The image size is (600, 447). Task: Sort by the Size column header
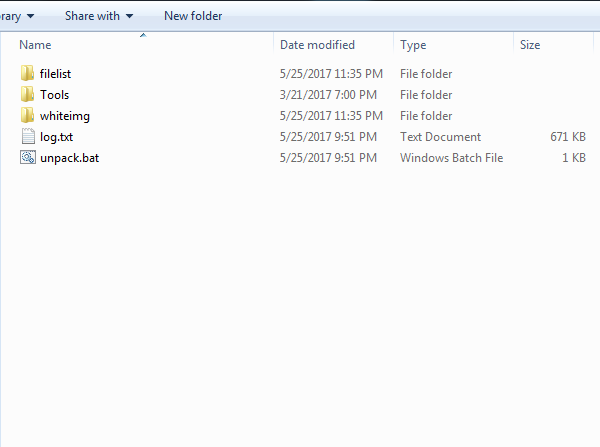[530, 45]
